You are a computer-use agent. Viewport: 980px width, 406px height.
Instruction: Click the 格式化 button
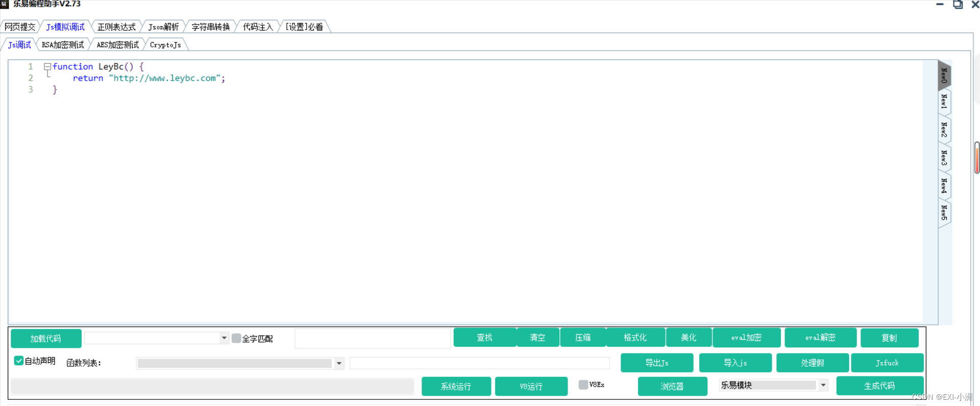click(635, 337)
